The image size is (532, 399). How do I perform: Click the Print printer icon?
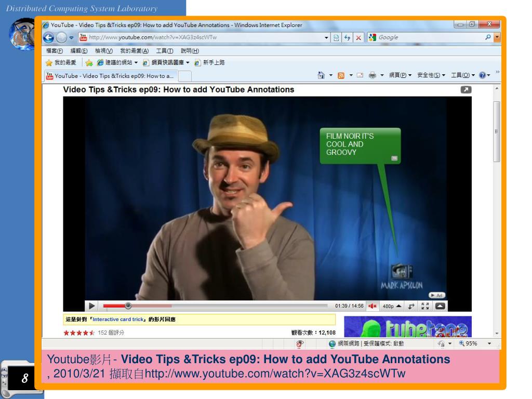tap(373, 75)
